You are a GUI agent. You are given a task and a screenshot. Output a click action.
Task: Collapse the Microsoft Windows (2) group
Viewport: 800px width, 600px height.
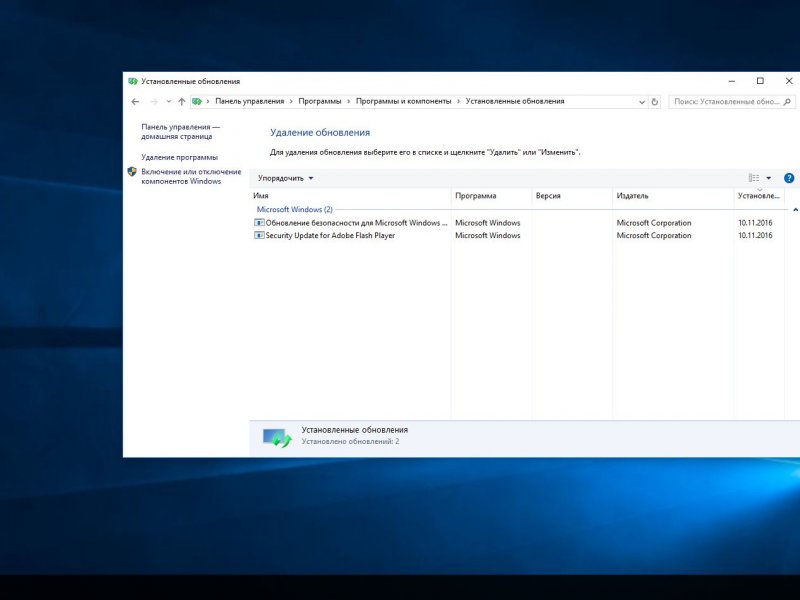[x=795, y=210]
